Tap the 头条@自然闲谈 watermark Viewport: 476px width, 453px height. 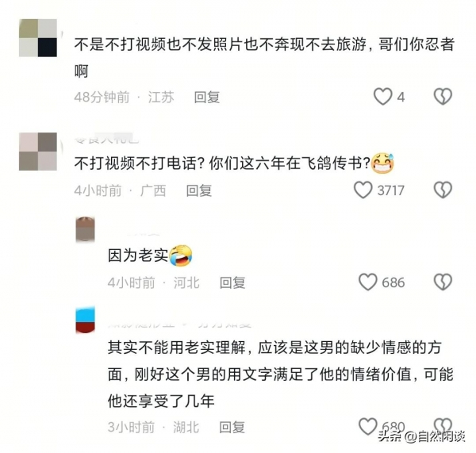coord(421,437)
